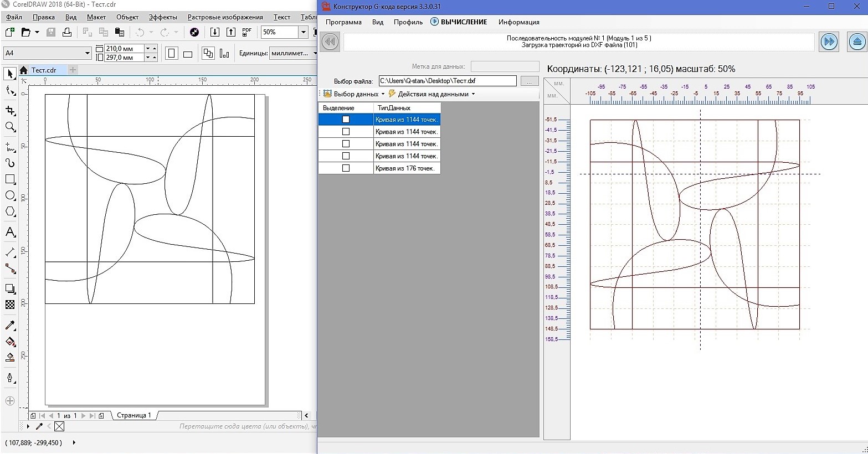Screen dimensions: 868x454
Task: Expand the document palette flyout arrow
Action: [28, 426]
